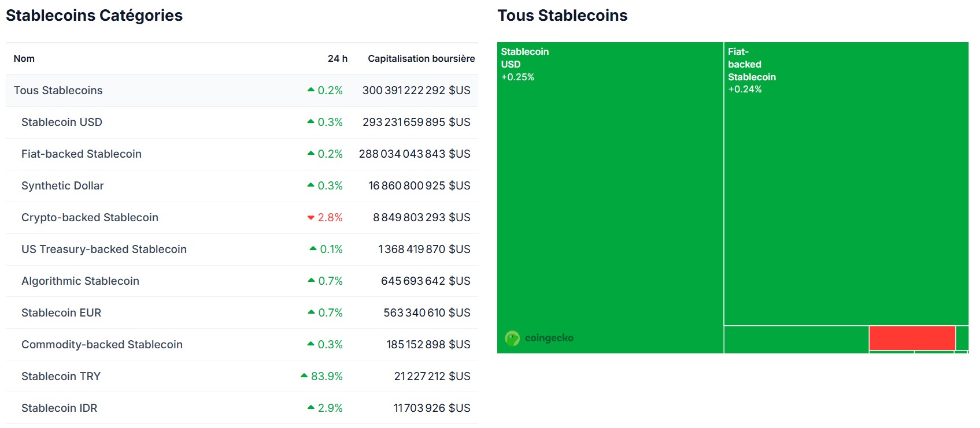Open the Fiat-backed Stablecoin category
The width and height of the screenshot is (980, 428).
click(82, 154)
